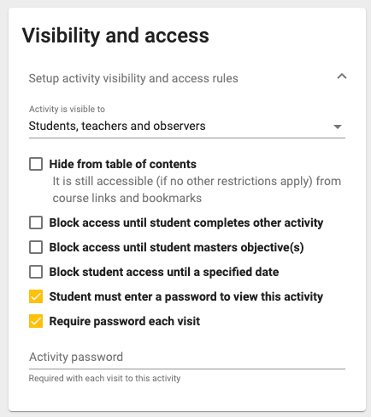Click the Activity password field
Image resolution: width=372 pixels, height=418 pixels.
[x=187, y=357]
